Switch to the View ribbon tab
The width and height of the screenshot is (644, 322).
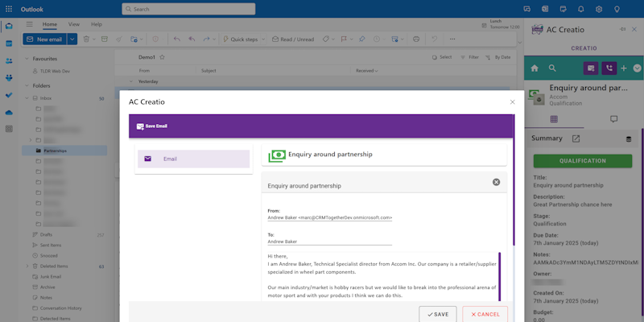point(74,24)
